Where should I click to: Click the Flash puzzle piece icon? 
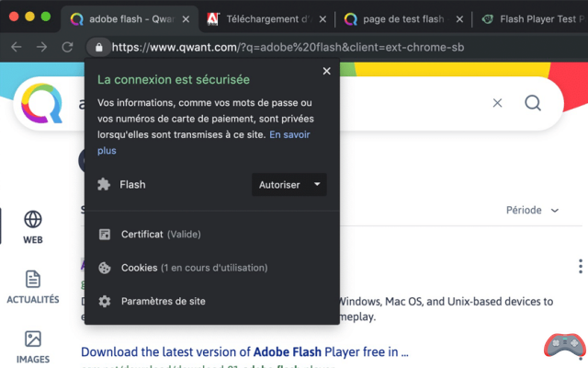click(104, 184)
